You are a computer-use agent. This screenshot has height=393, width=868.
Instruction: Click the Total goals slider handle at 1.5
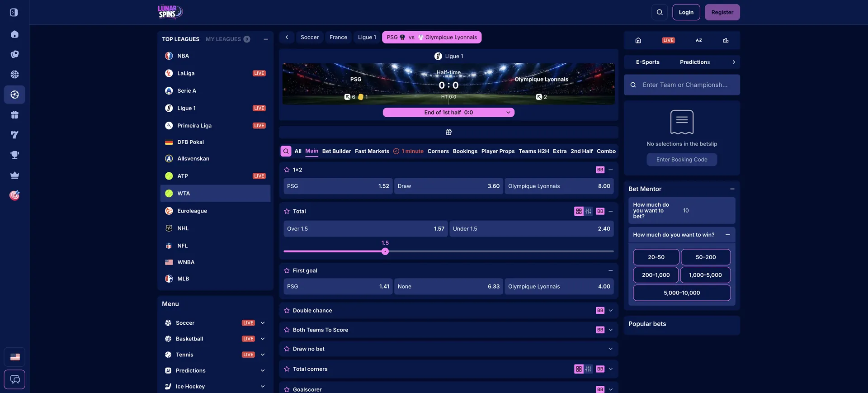click(385, 251)
